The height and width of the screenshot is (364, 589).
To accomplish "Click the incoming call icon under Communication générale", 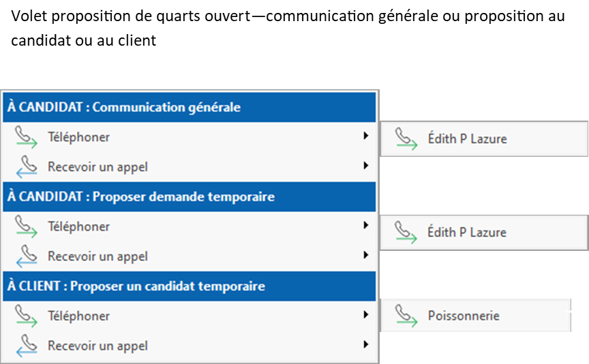I will (x=26, y=167).
